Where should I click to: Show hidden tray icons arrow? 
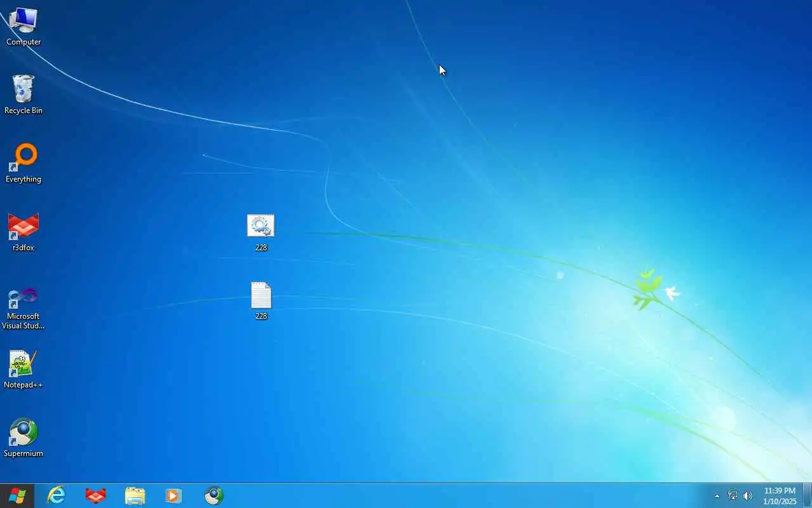click(717, 496)
